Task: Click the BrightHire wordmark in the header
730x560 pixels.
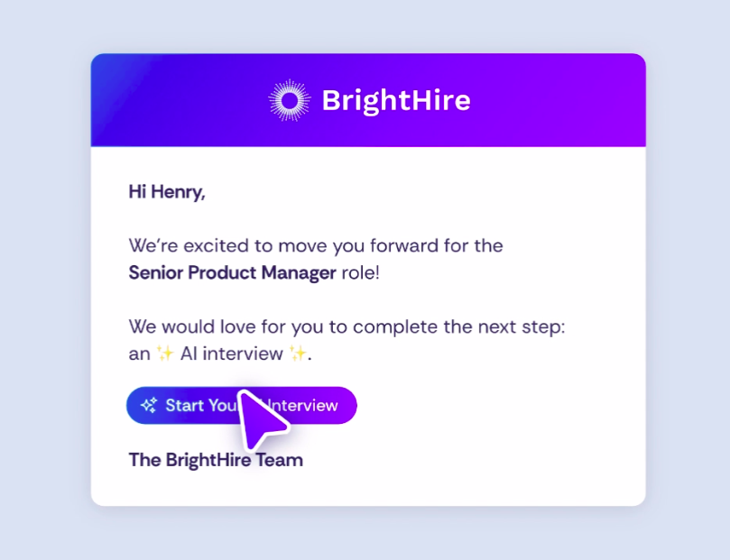Action: coord(395,100)
